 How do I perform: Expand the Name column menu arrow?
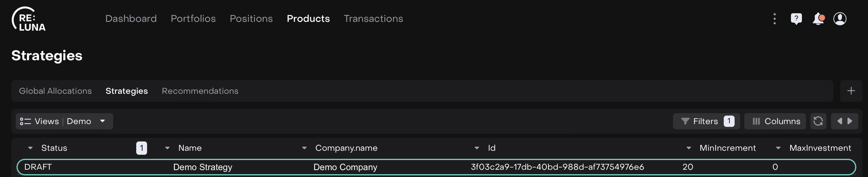coord(167,148)
